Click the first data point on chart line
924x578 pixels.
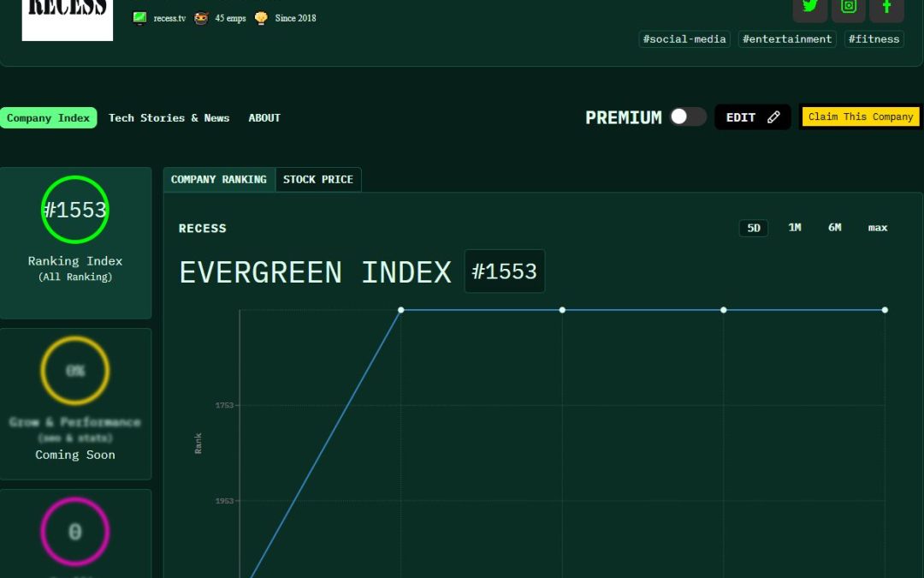click(400, 310)
